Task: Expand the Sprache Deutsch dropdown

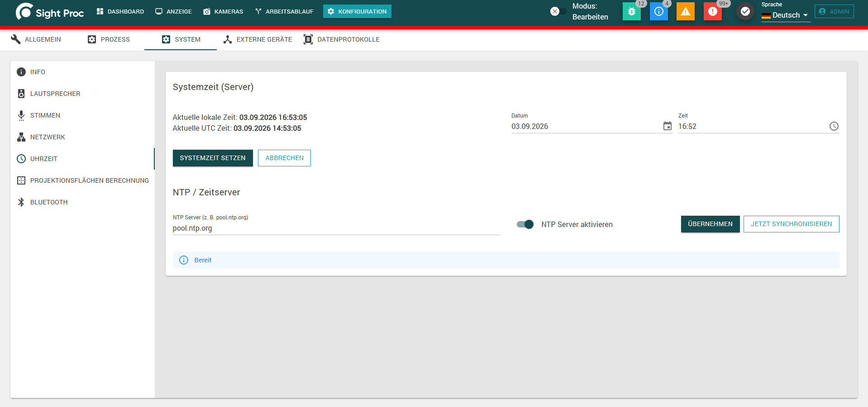Action: click(786, 15)
